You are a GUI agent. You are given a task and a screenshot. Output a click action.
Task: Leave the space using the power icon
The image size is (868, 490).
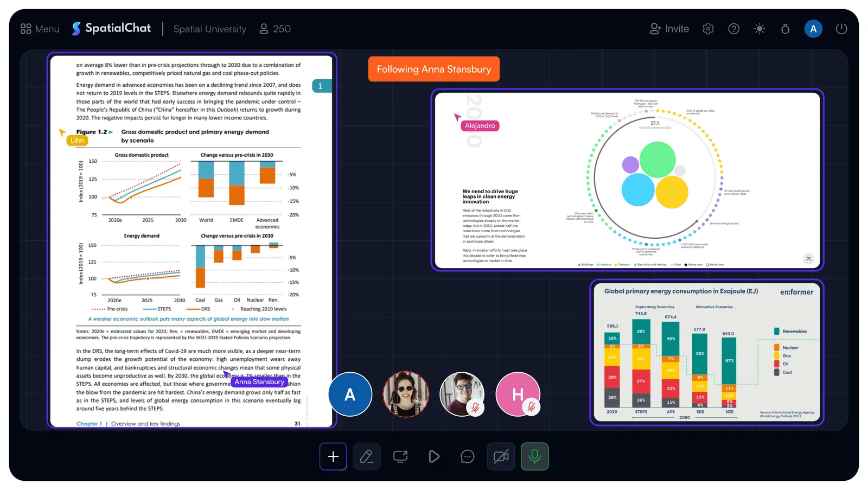[841, 28]
